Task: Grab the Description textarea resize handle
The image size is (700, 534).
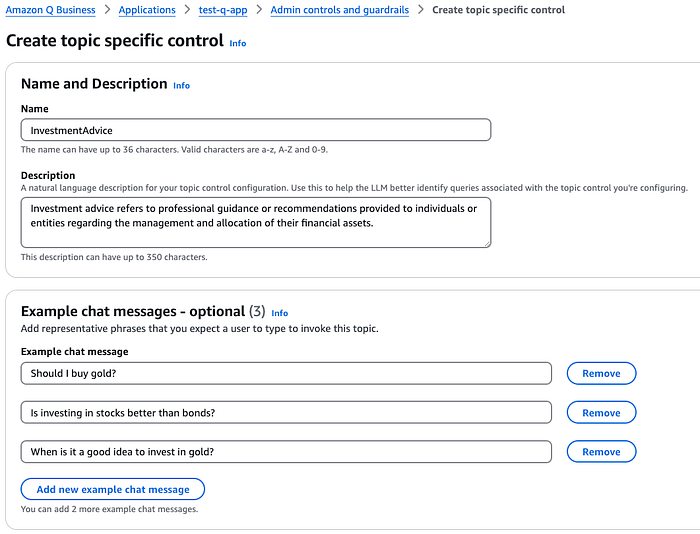Action: [488, 244]
